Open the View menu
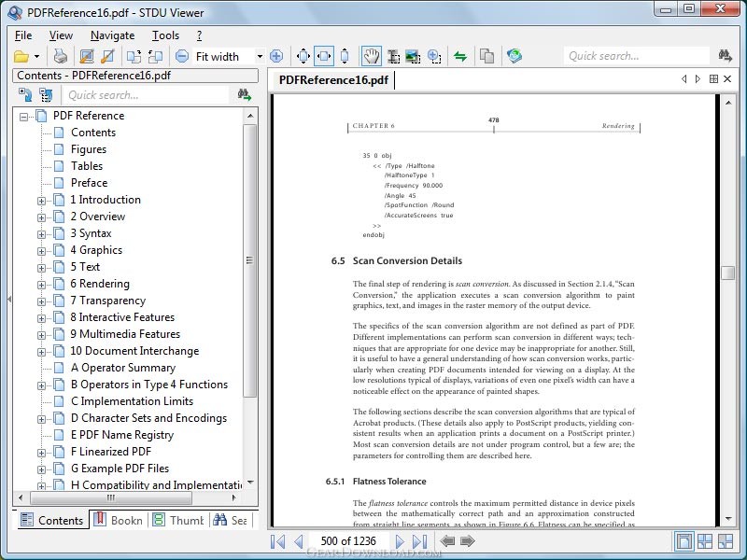This screenshot has height=560, width=747. pos(61,35)
